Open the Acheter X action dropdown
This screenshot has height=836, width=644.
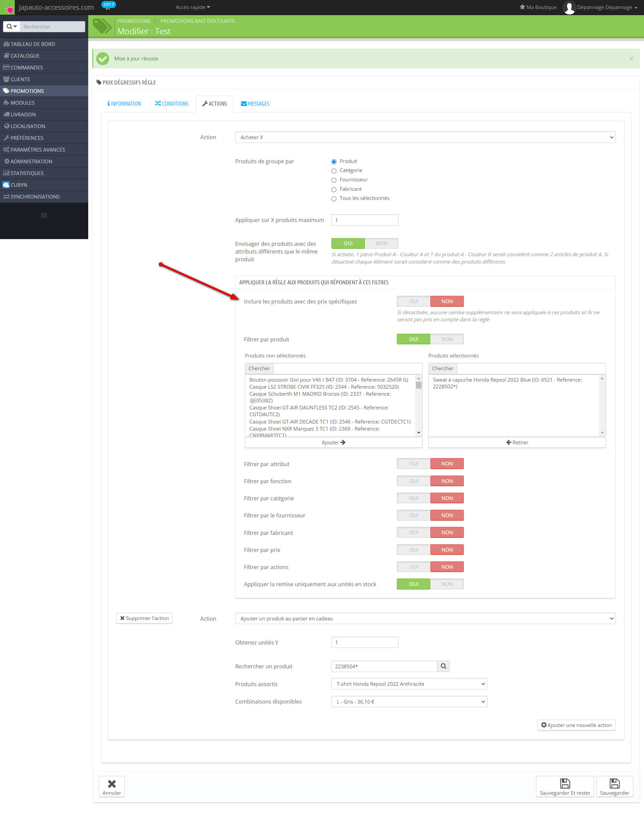pos(425,137)
